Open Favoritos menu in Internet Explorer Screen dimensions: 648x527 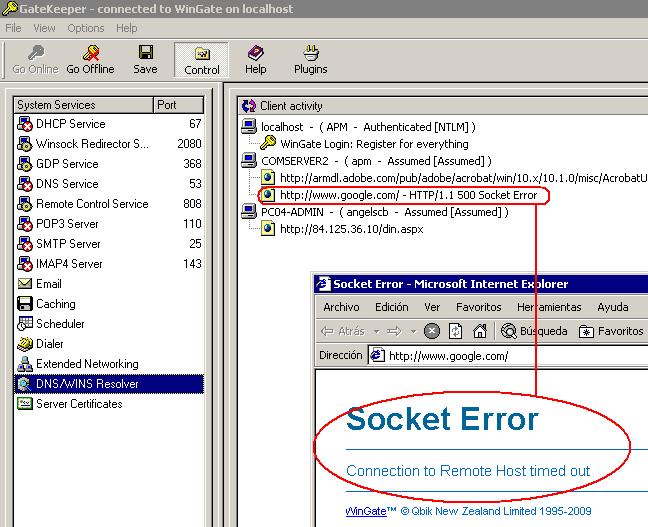(479, 307)
